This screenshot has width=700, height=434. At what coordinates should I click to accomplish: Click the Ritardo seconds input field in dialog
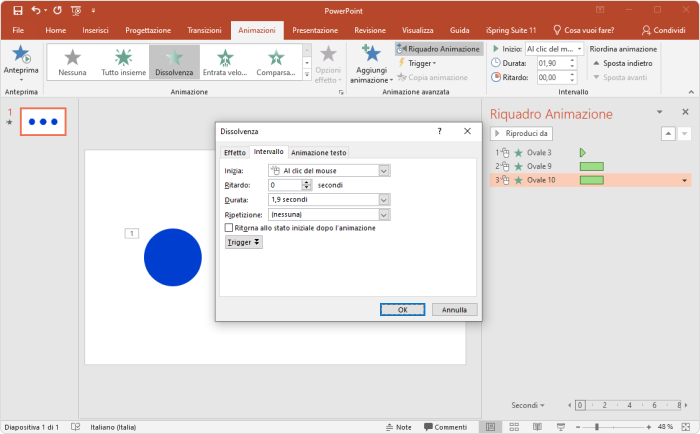click(x=285, y=185)
